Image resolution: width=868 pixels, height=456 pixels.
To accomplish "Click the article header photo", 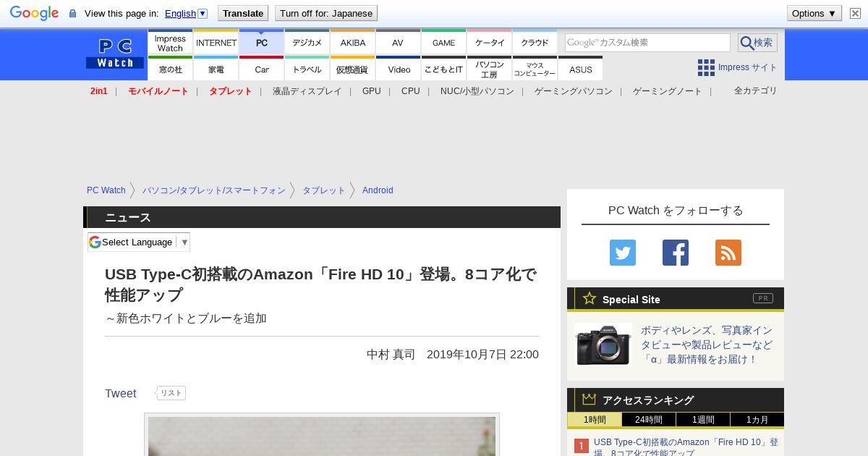I will point(322,436).
